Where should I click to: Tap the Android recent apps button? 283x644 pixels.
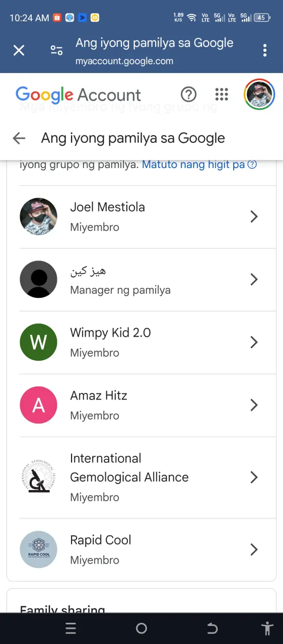(x=71, y=628)
